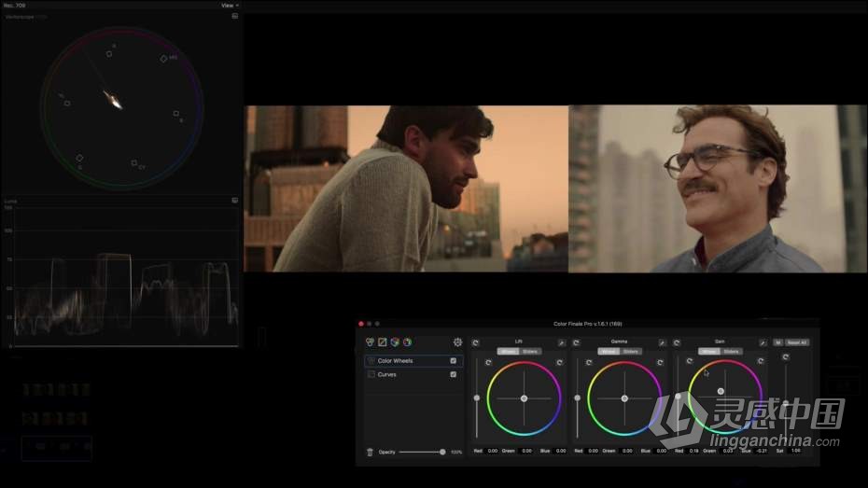Add a LUT layer using the fourth icon
868x488 pixels.
point(408,342)
